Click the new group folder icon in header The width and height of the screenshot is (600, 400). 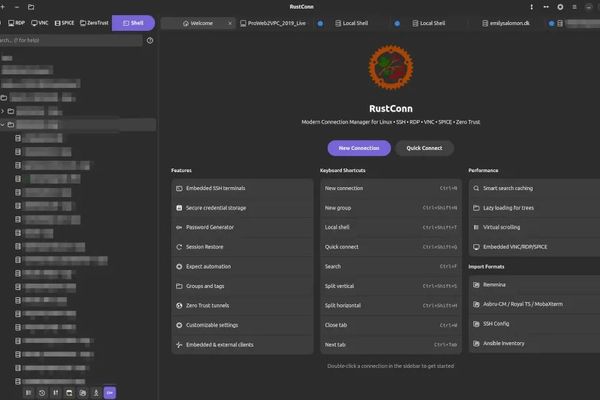31,7
